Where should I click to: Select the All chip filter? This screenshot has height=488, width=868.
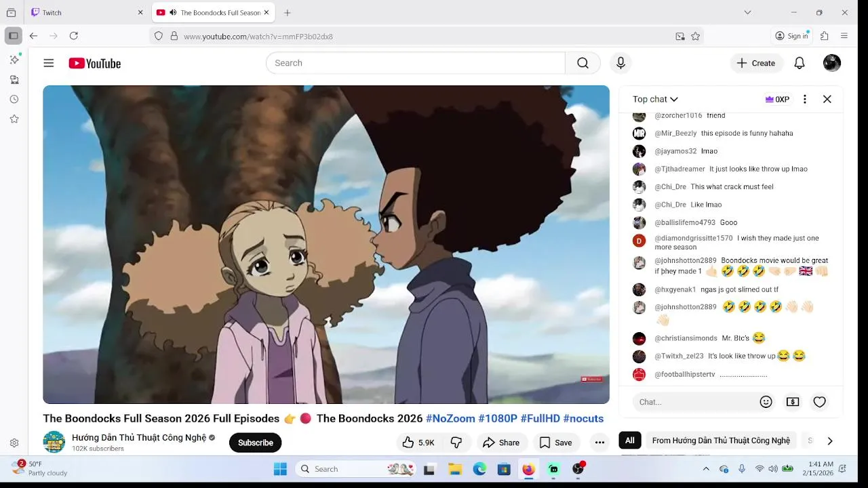point(629,441)
